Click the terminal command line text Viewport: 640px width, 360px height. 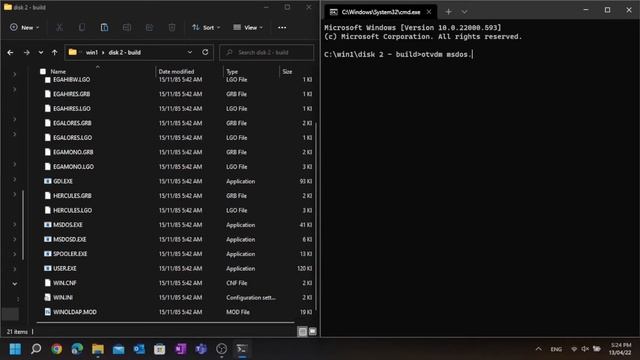[x=398, y=54]
